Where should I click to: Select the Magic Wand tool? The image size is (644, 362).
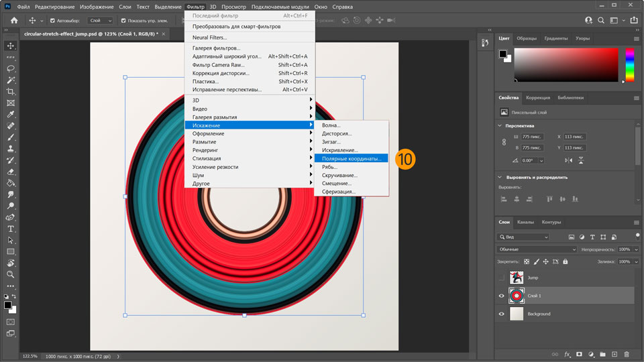(11, 80)
